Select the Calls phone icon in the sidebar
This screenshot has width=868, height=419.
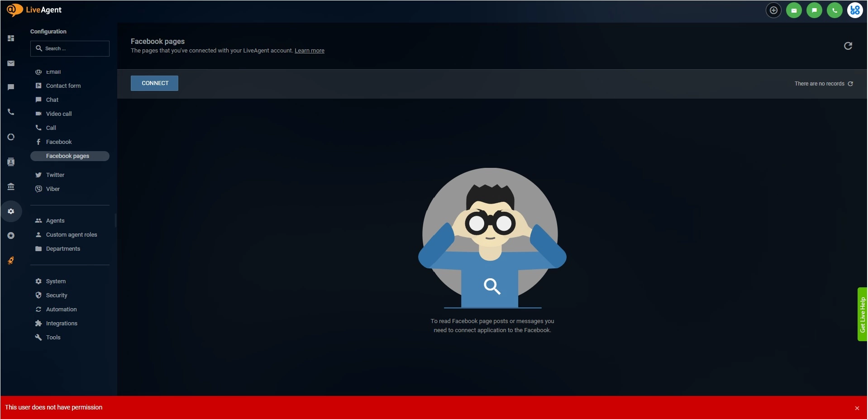click(11, 112)
